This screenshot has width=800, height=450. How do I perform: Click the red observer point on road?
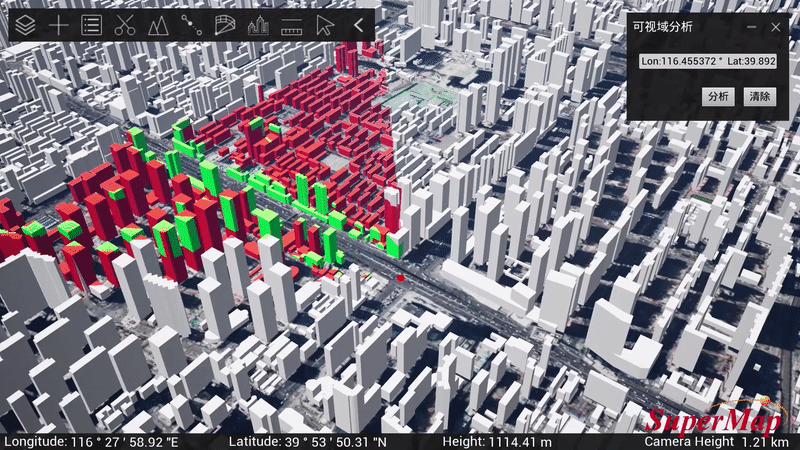[x=401, y=278]
